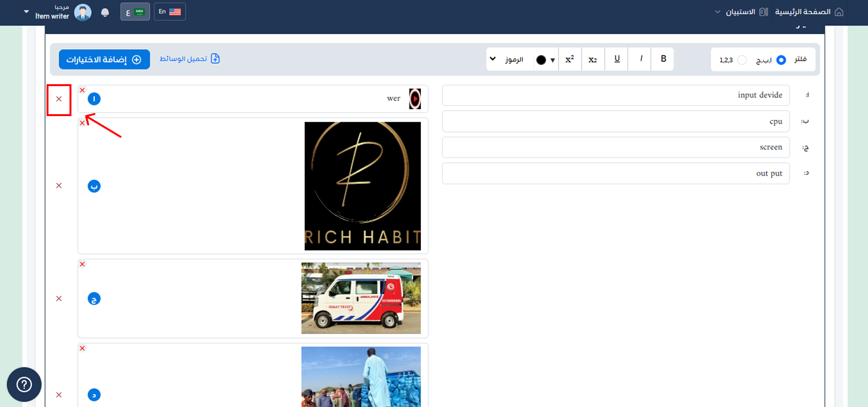Switch language to Arabic (ع)
Viewport: 868px width, 407px height.
click(135, 11)
